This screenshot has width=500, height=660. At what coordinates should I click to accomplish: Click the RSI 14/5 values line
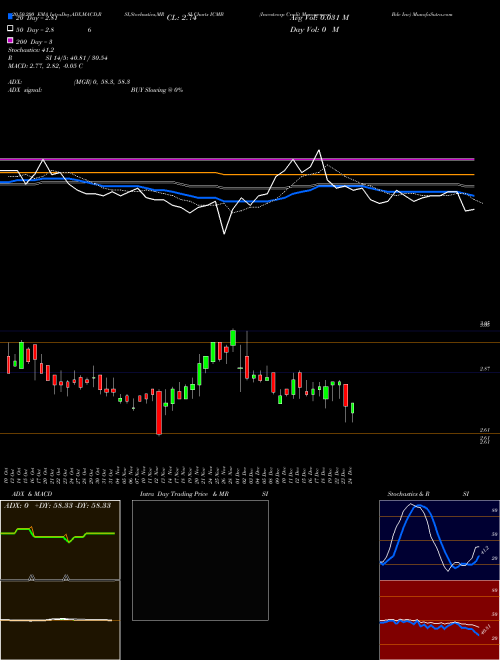58,58
